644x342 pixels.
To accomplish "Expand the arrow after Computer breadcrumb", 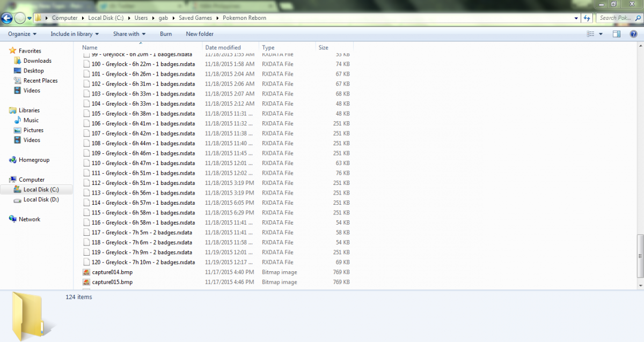I will [83, 18].
